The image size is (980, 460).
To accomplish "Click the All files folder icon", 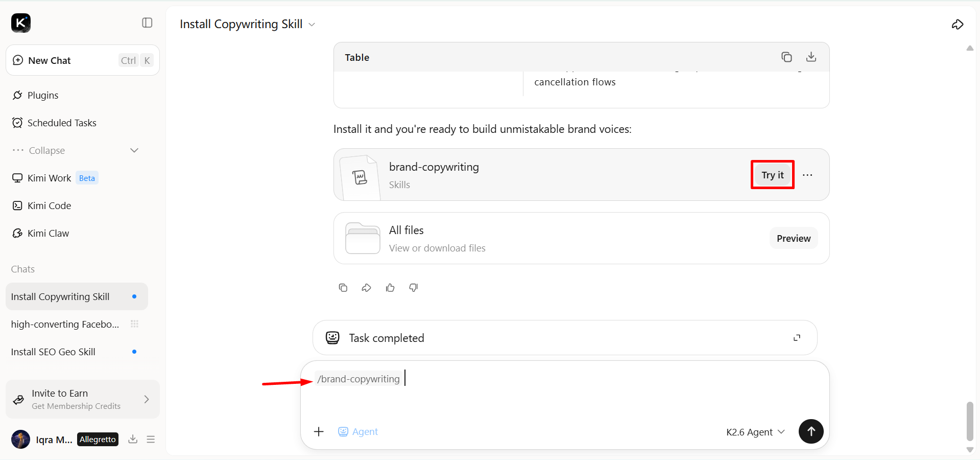I will point(363,238).
